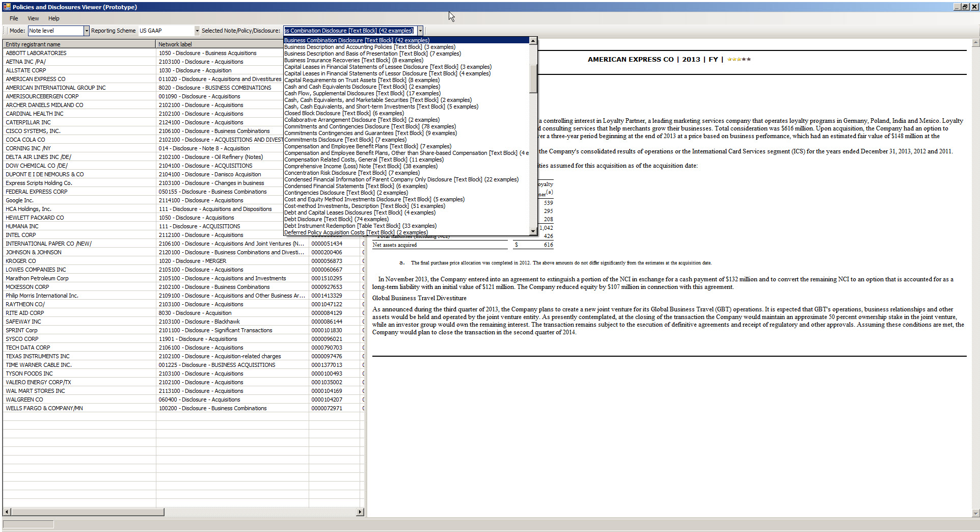Click CIK value 0001510295 cell

(x=334, y=278)
